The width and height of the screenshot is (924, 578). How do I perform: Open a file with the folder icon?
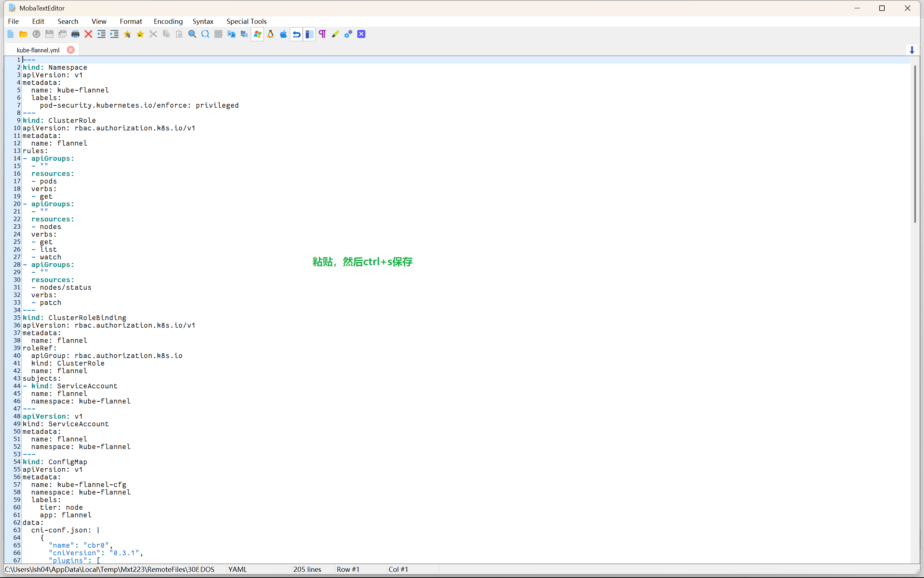pos(23,34)
